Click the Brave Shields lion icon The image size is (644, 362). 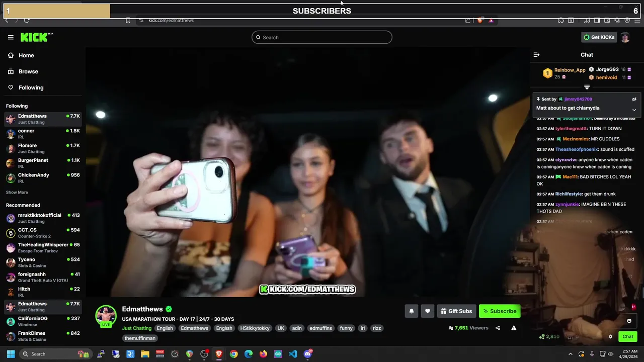tap(480, 20)
